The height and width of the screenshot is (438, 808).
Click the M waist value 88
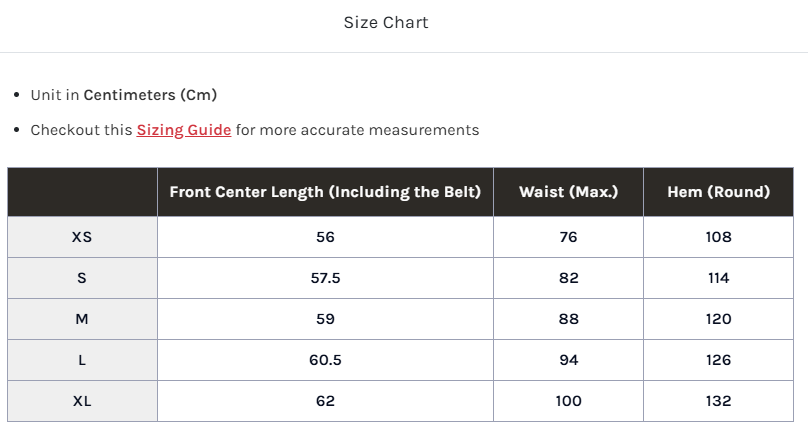pos(568,319)
